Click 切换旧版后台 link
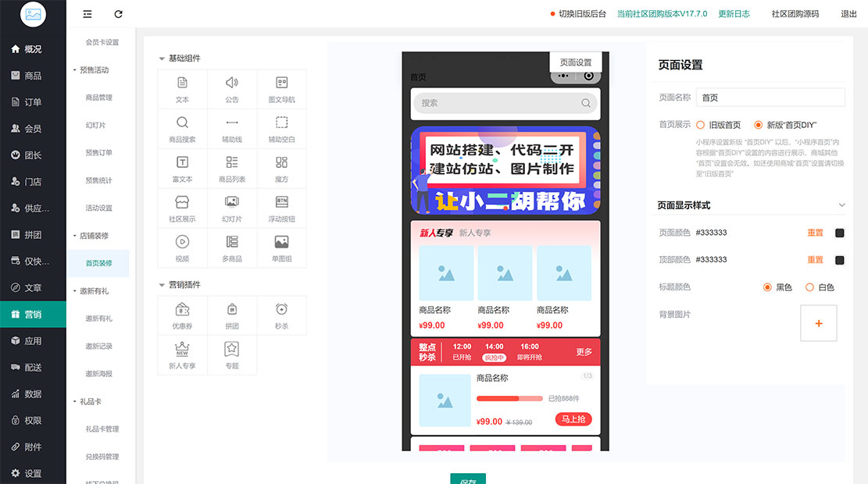The height and width of the screenshot is (484, 868). 582,14
